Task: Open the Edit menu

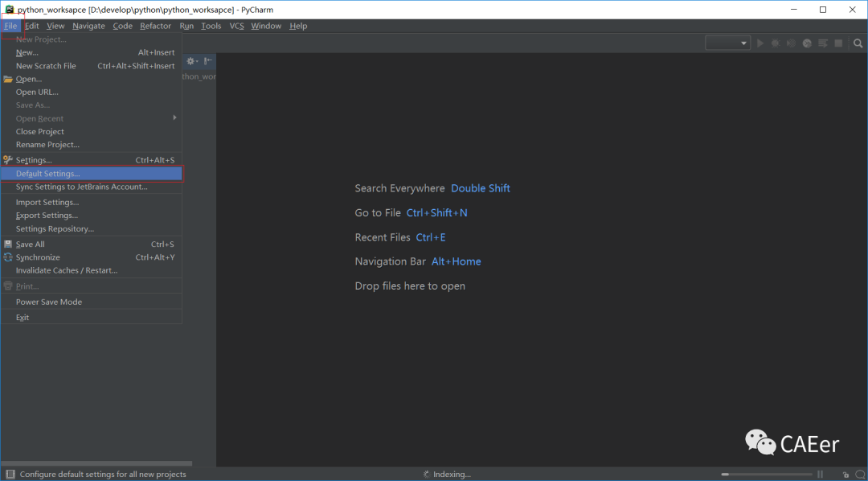Action: point(31,26)
